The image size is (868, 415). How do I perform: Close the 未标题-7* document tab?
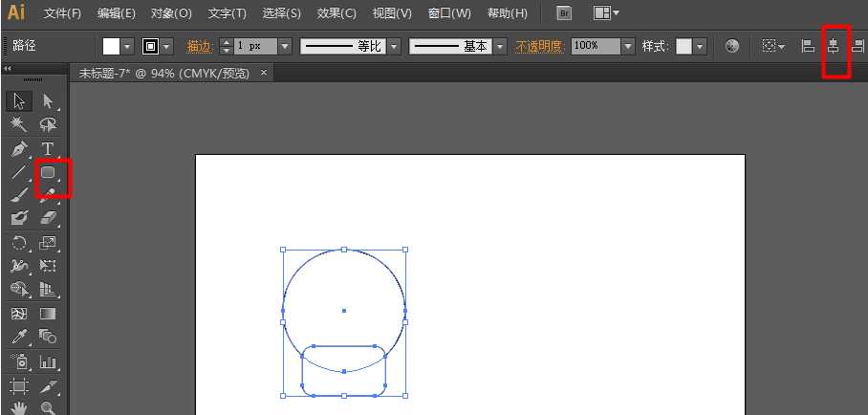(x=264, y=73)
